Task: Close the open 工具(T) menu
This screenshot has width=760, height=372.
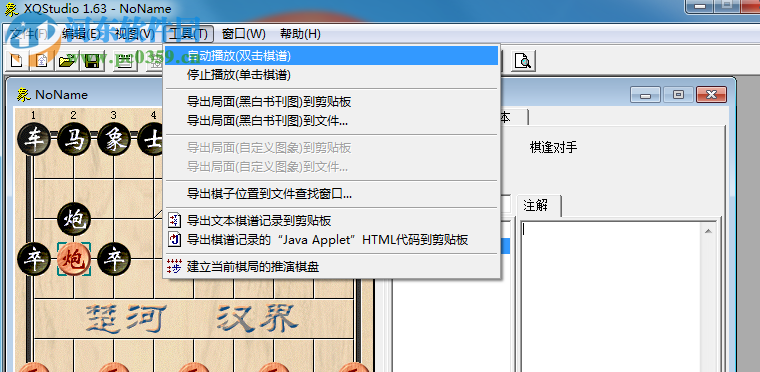Action: click(x=189, y=34)
